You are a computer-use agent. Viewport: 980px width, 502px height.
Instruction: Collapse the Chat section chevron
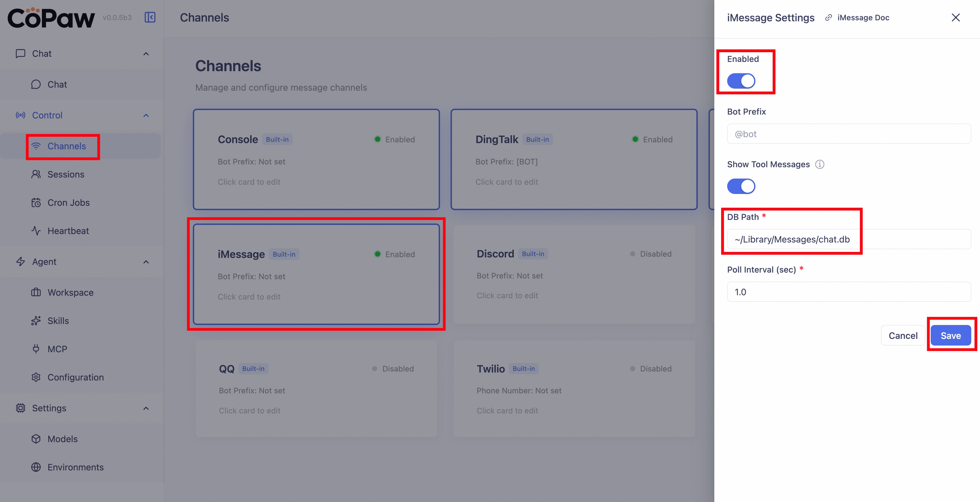146,54
